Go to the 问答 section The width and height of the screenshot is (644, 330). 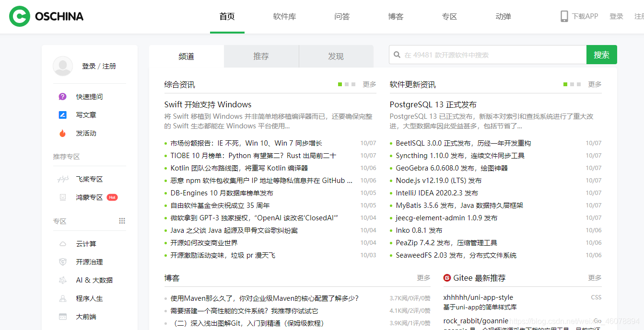342,16
